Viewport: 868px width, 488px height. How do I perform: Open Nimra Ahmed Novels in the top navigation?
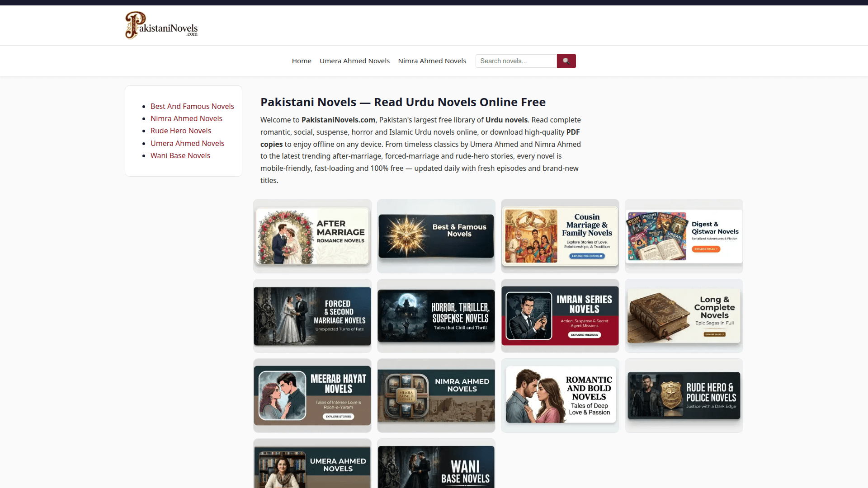click(x=432, y=61)
